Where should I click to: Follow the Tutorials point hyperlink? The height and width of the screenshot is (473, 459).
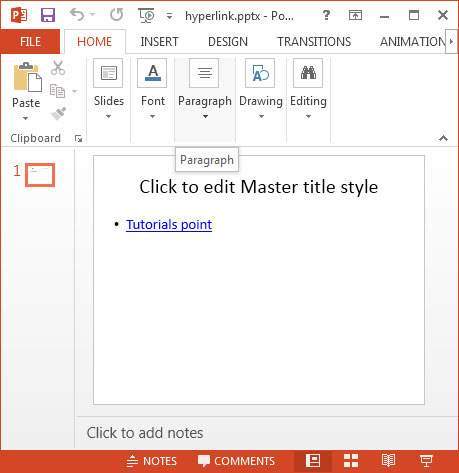[169, 224]
